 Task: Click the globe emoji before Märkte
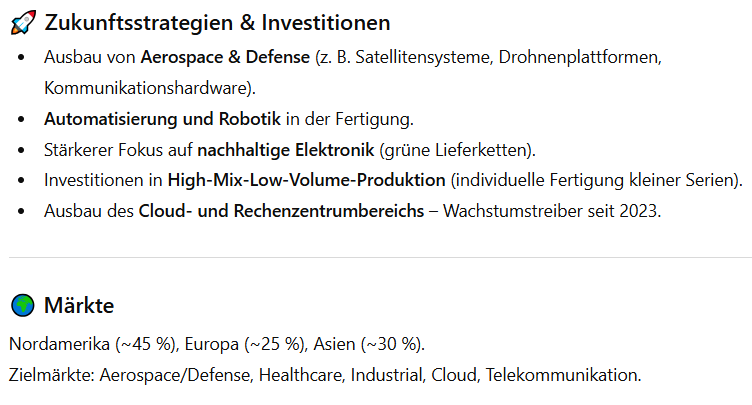click(x=20, y=306)
